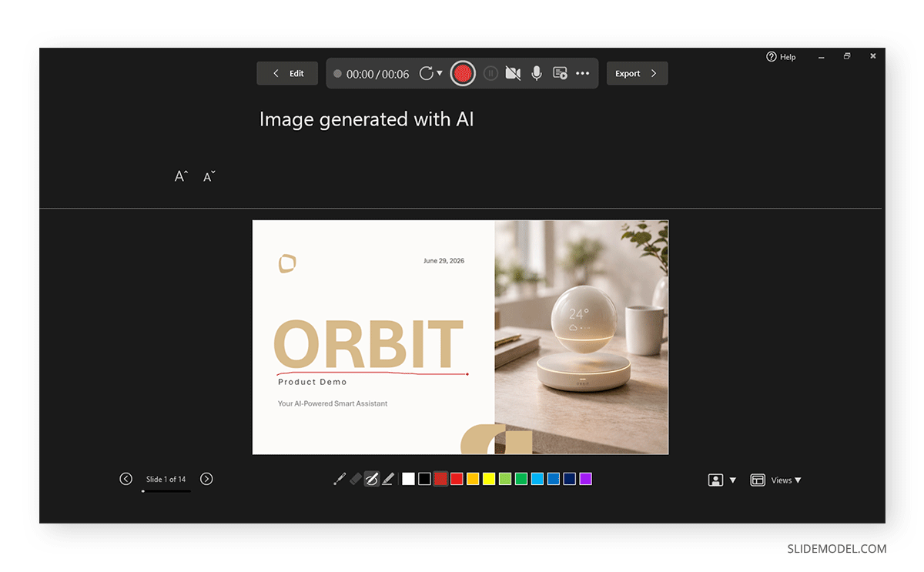Click the ORBIT slide preview
Image resolution: width=924 pixels, height=572 pixels.
(x=460, y=337)
